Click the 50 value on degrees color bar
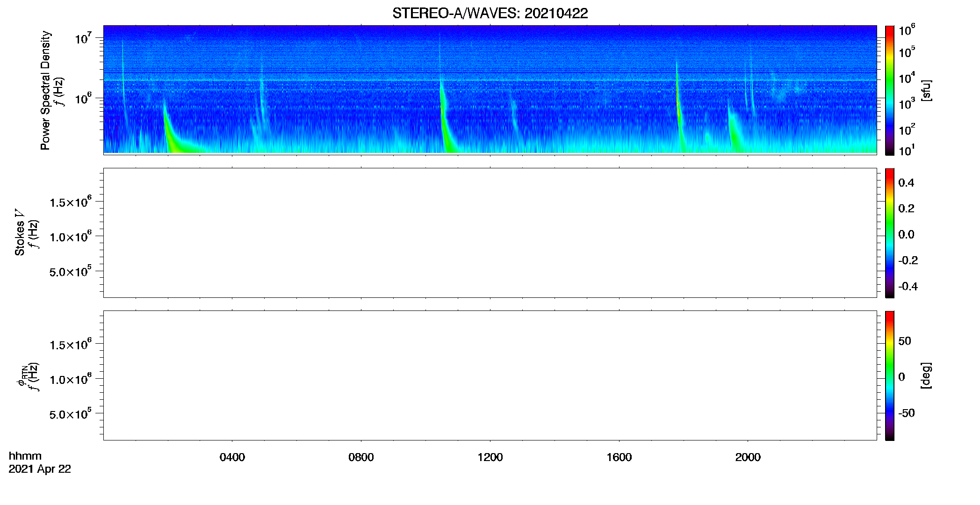980x505 pixels. (x=905, y=341)
